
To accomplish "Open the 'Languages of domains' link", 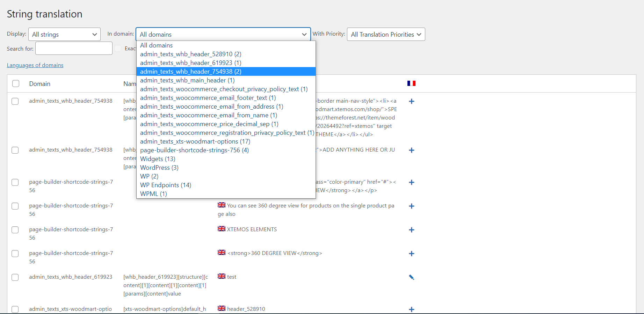I will point(35,65).
